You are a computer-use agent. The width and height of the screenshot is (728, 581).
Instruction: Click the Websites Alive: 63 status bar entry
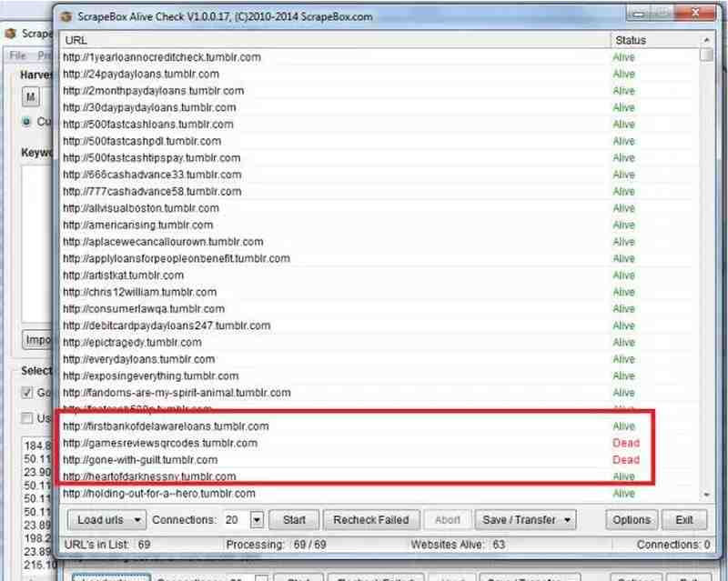click(x=458, y=545)
